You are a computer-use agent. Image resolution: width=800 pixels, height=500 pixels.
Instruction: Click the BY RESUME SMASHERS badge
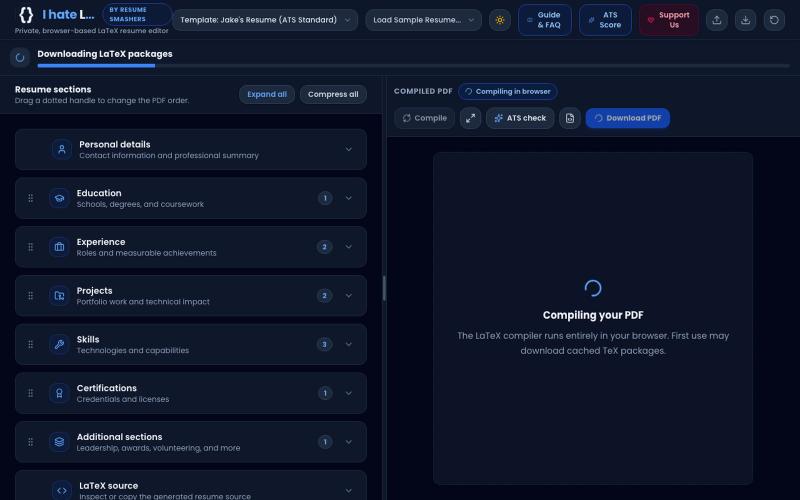pyautogui.click(x=137, y=14)
